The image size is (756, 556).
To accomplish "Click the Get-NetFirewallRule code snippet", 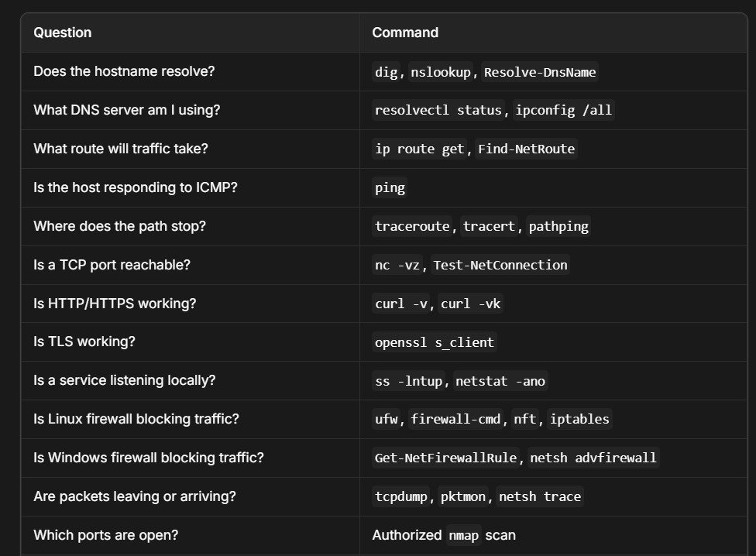I will (445, 458).
